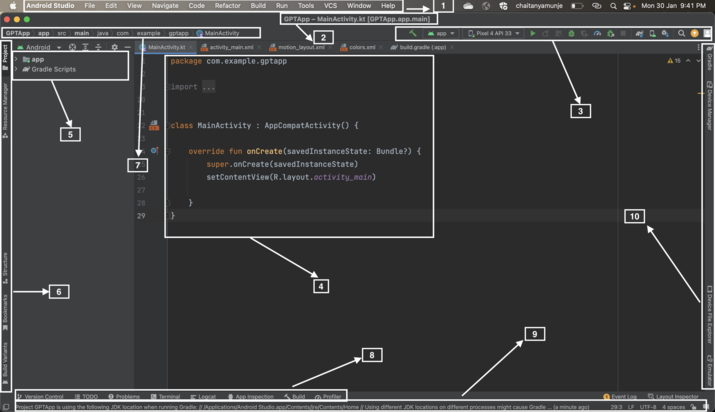Image resolution: width=715 pixels, height=412 pixels.
Task: Start debugging with the bug icon
Action: click(x=571, y=33)
